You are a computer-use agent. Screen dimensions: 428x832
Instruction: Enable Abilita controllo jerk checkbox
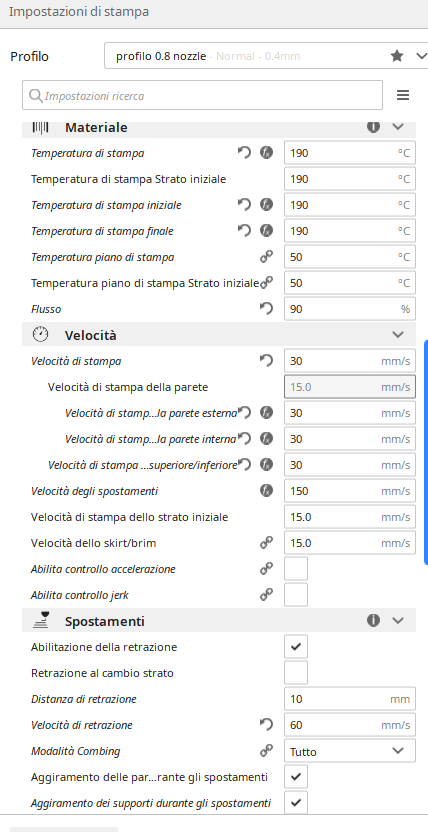pos(296,595)
